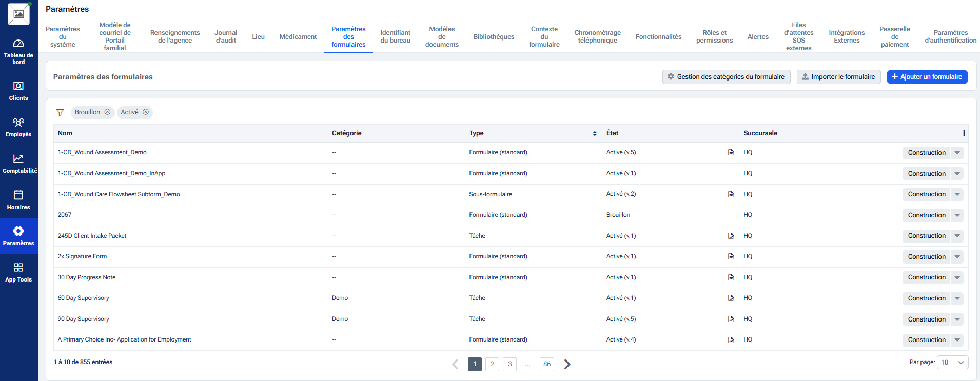The image size is (980, 381).
Task: Sort the table by Type column
Action: point(594,133)
